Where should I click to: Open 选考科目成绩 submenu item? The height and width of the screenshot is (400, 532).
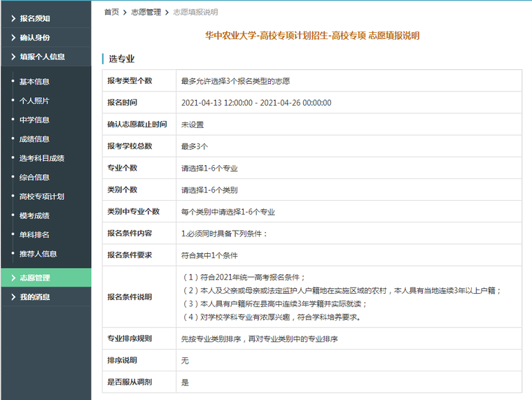[x=42, y=158]
